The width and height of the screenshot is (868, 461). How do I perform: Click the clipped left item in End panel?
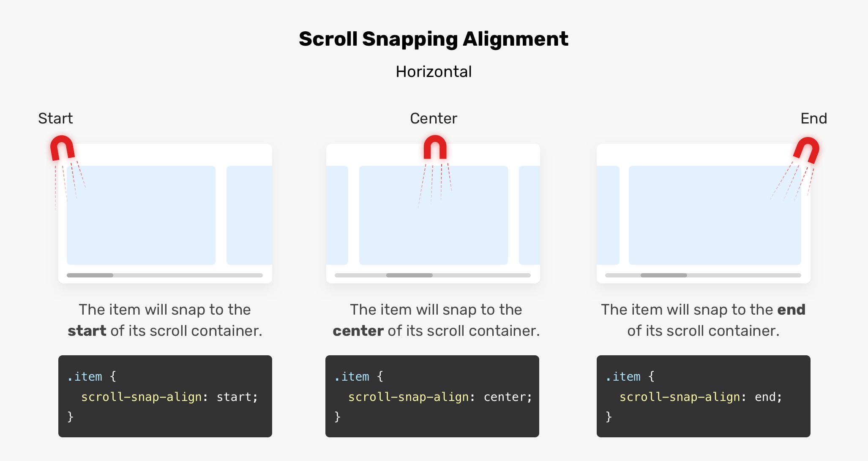608,215
